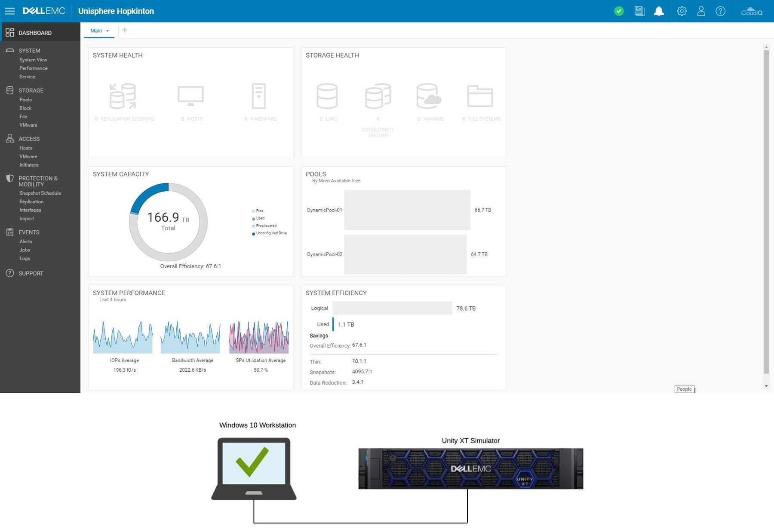Open Logs under Events
774x532 pixels.
coord(25,259)
